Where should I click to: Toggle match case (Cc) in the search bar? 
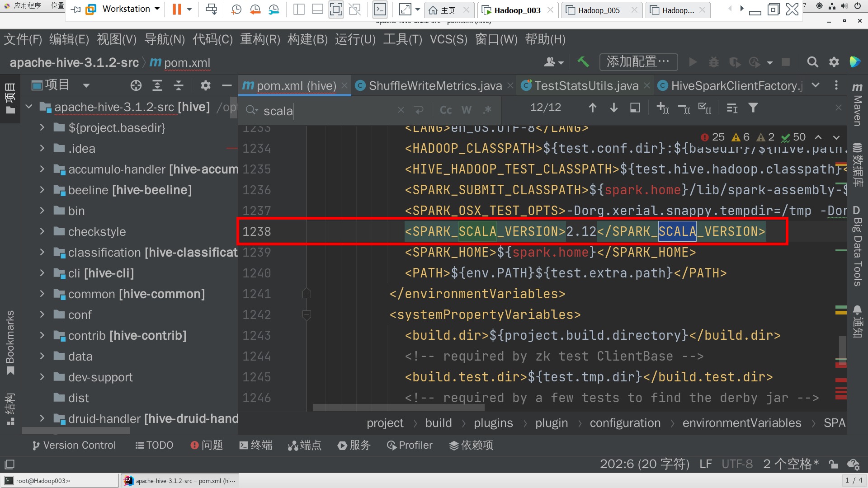pos(445,109)
